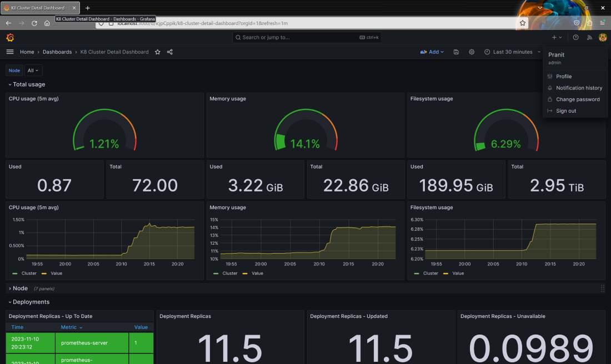Save the dashboard using the disk icon

(x=456, y=52)
